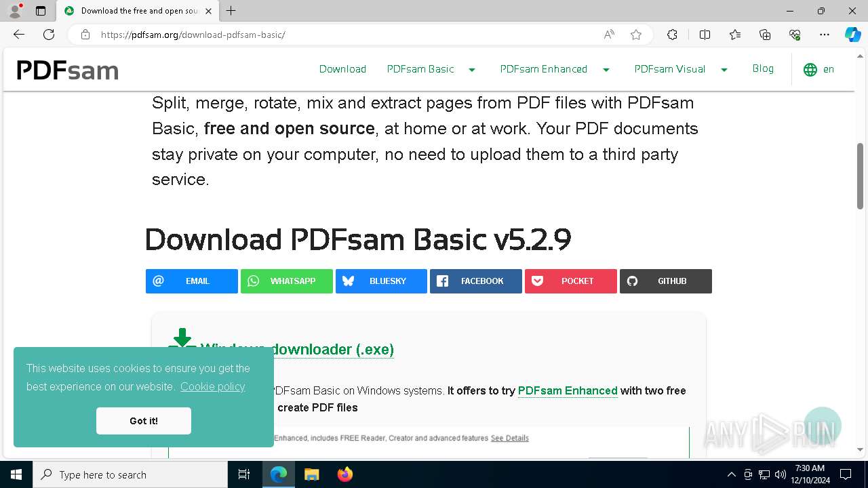Open Edge settings and more menu
The image size is (868, 488).
point(825,35)
